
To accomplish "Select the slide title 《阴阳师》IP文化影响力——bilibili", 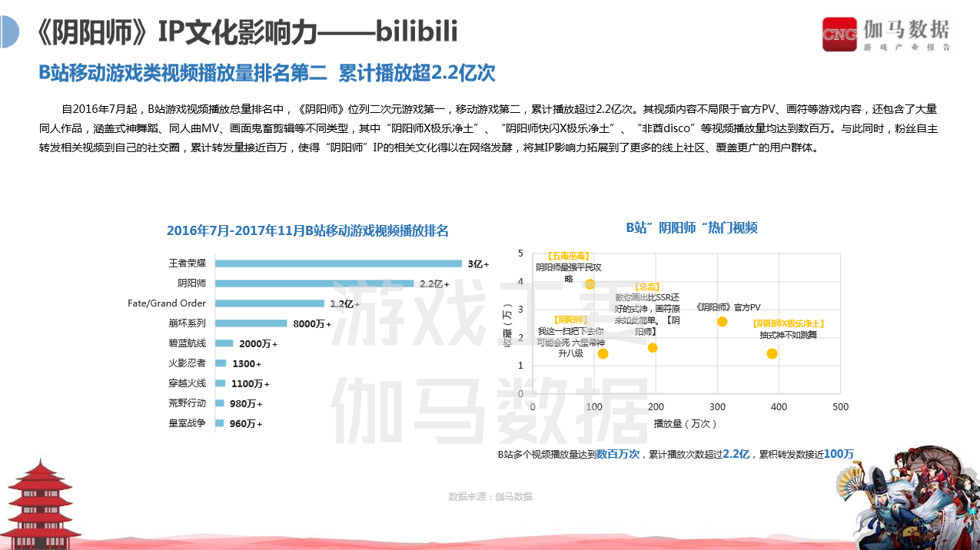I will click(x=246, y=32).
